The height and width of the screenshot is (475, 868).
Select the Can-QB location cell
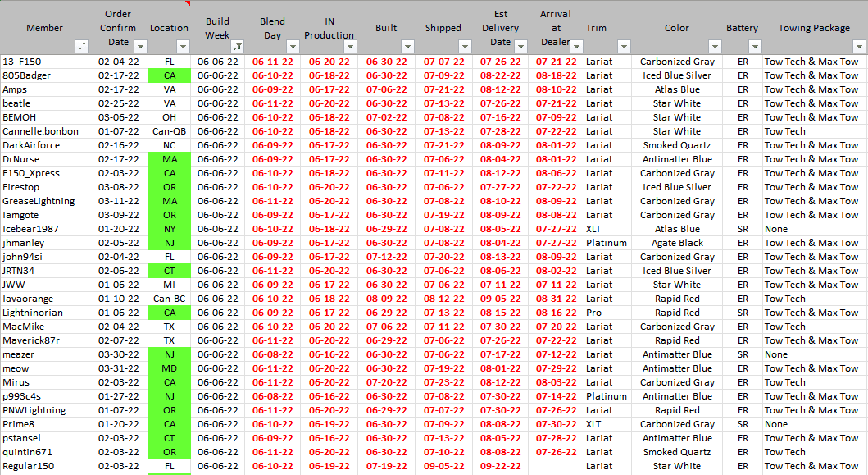coord(169,131)
